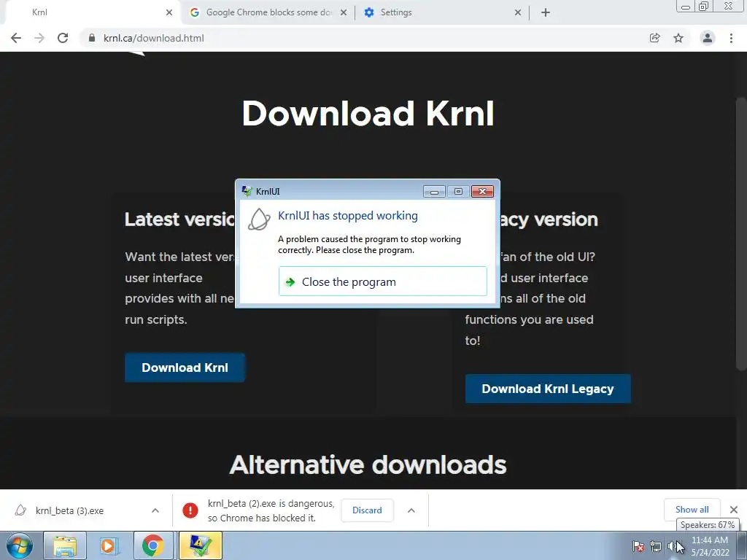The width and height of the screenshot is (747, 560).
Task: Click the Download Krnl button
Action: pos(185,367)
